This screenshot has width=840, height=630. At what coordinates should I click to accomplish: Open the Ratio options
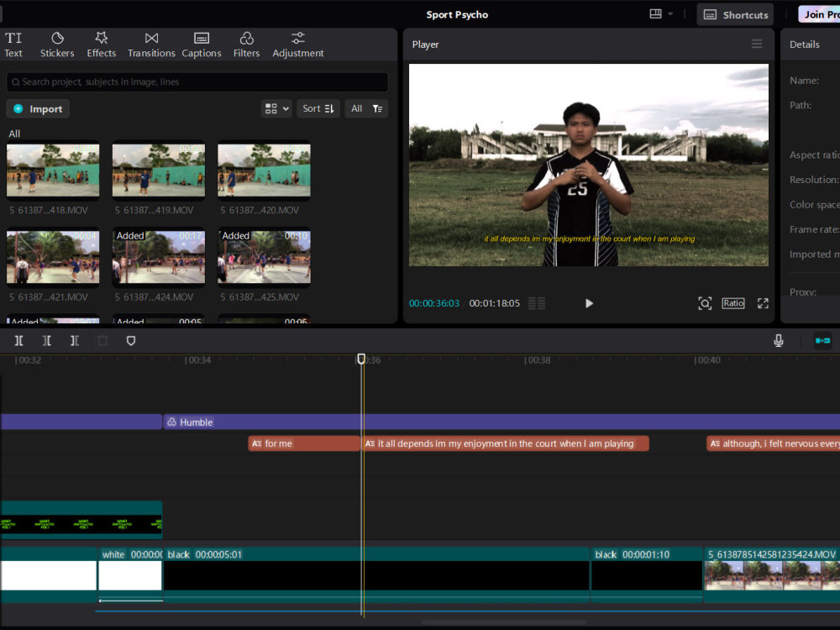point(732,303)
